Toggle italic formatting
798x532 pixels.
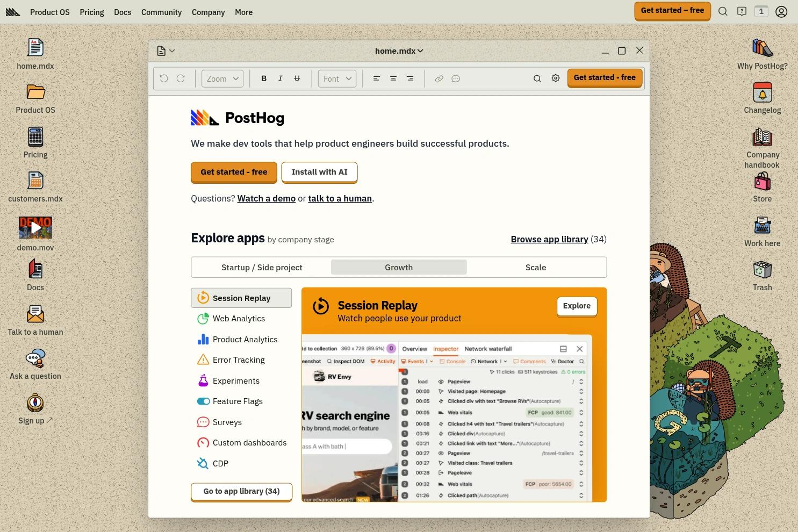click(x=280, y=78)
